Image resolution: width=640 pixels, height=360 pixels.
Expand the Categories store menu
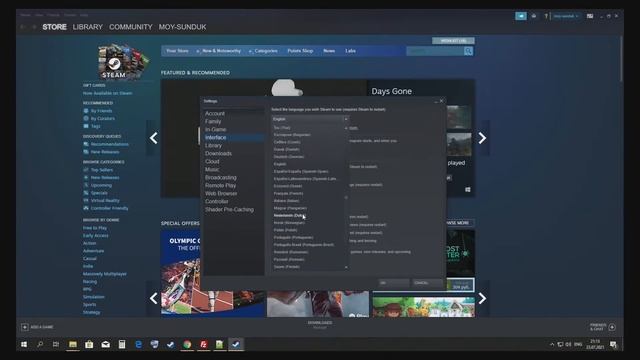coord(263,51)
